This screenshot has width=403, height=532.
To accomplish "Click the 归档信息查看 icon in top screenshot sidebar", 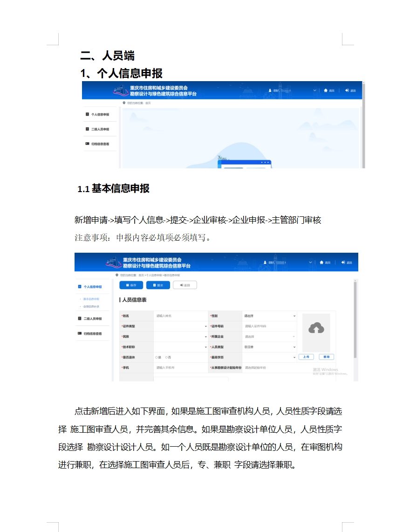I will (87, 144).
